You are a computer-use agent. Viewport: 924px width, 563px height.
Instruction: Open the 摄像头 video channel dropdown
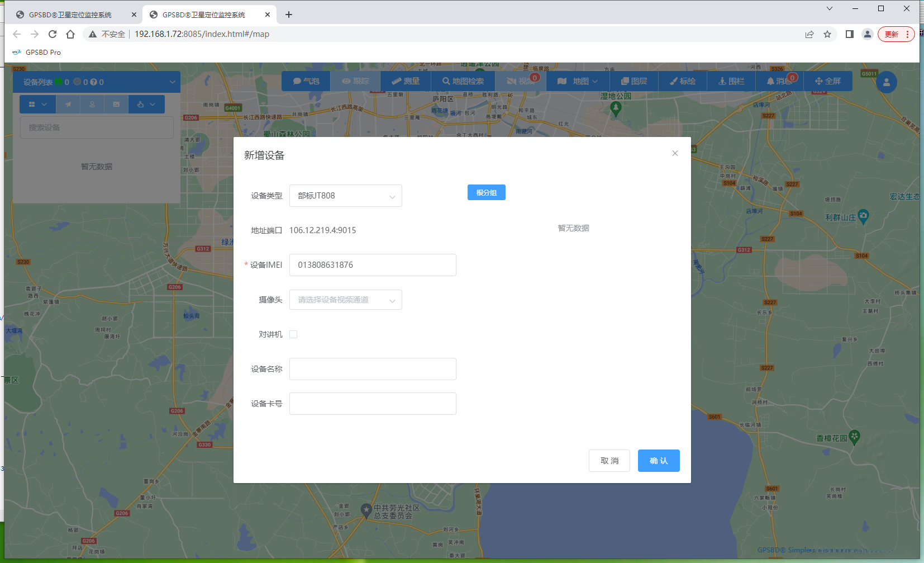pos(346,300)
